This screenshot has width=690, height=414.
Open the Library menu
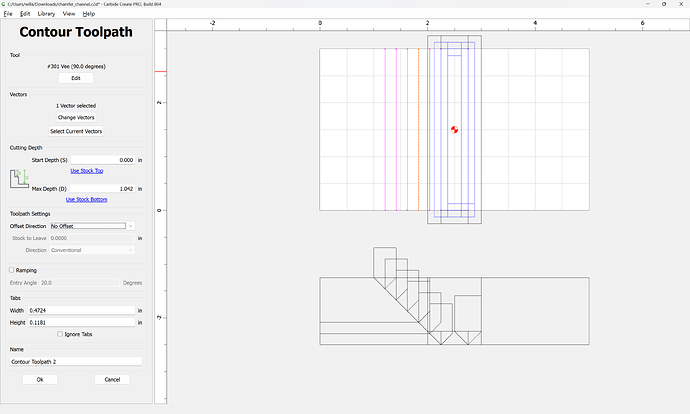(46, 14)
